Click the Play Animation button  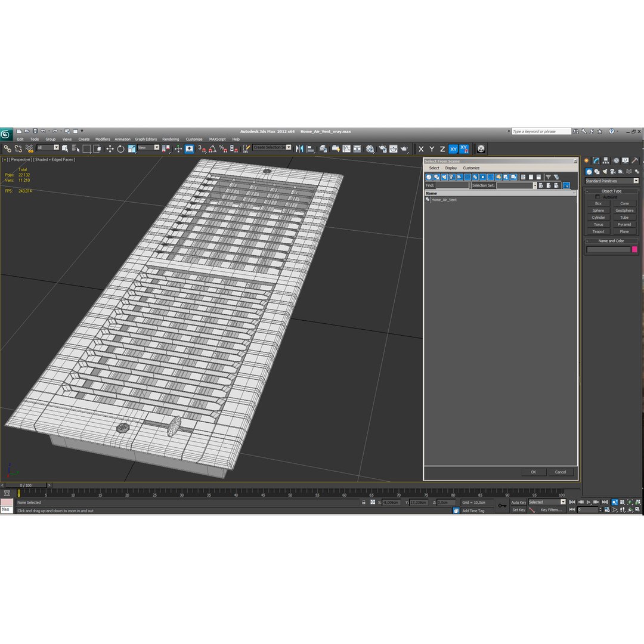(x=589, y=502)
